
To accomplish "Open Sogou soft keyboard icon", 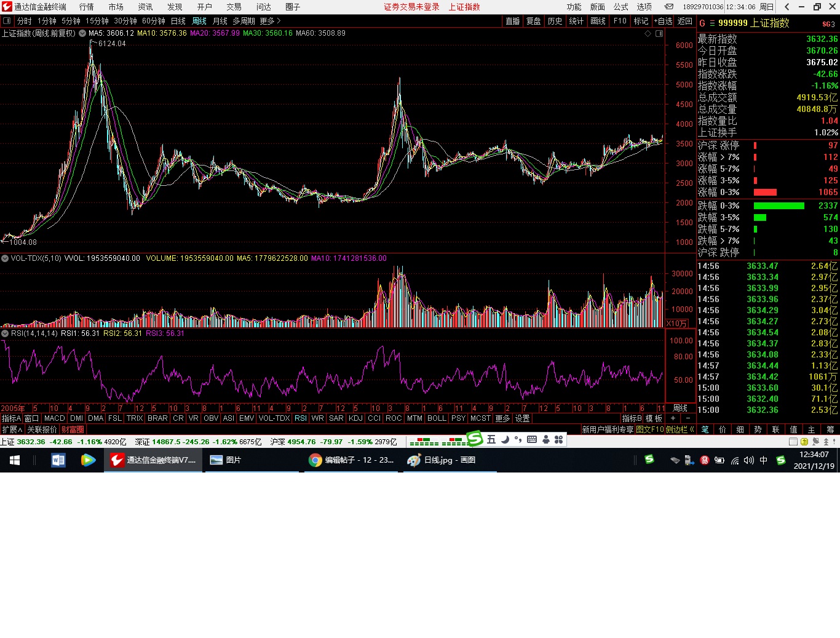I will tap(532, 439).
